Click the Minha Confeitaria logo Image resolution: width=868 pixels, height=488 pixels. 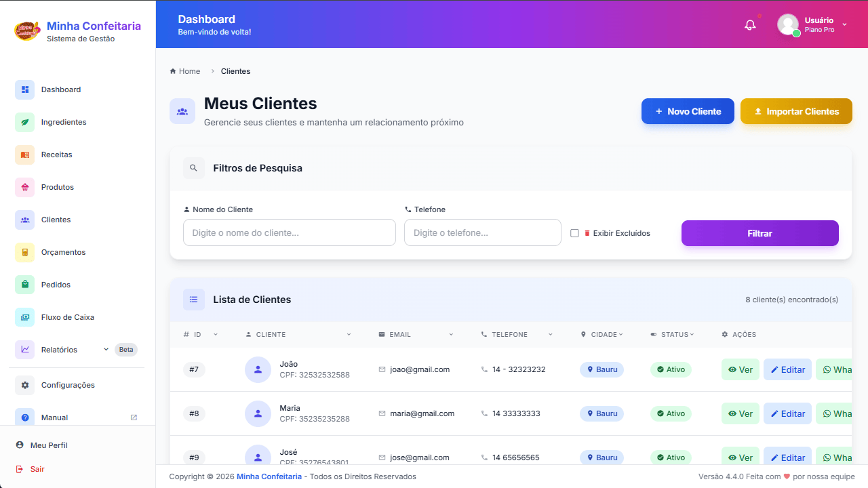pyautogui.click(x=27, y=30)
